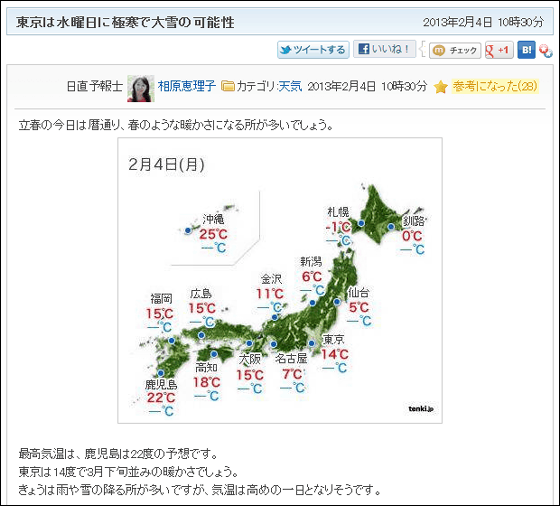Click the 仙台 5℃ temperature label
Image resolution: width=560 pixels, height=506 pixels.
[359, 307]
